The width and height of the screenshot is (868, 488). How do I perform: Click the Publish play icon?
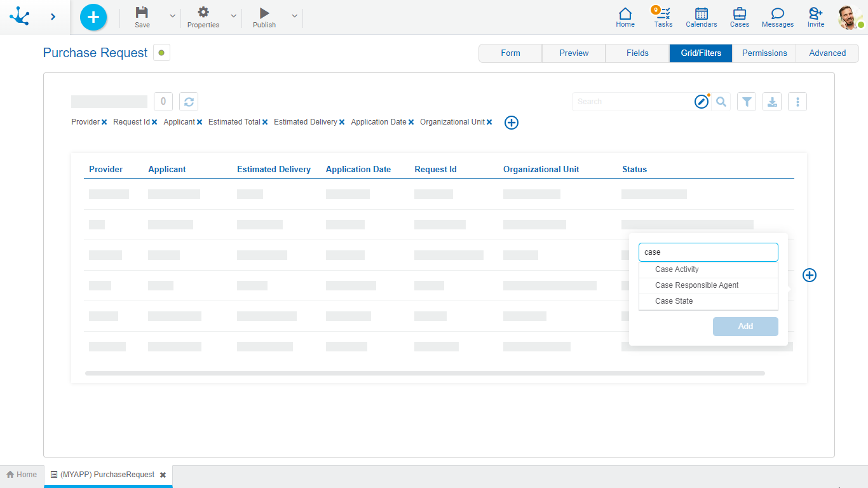coord(264,13)
